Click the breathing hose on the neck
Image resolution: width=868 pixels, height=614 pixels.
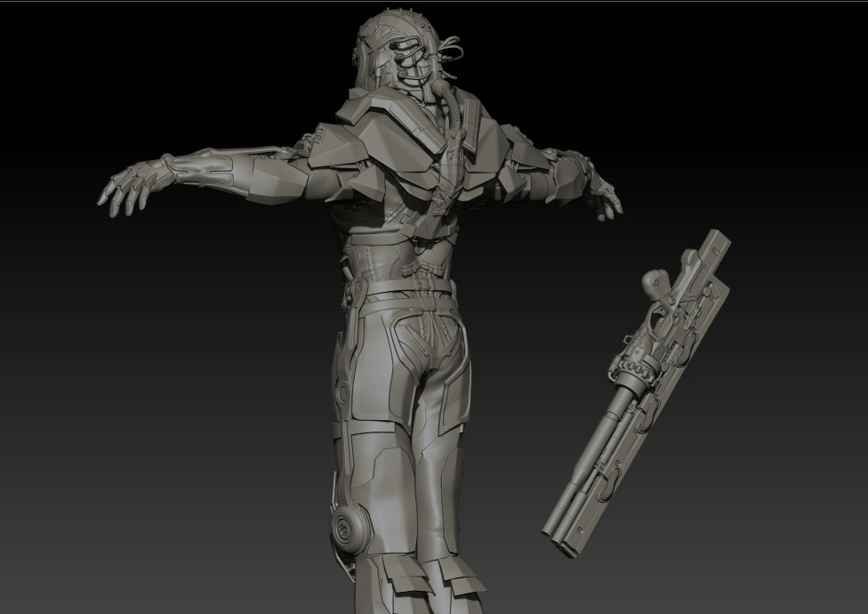[449, 106]
